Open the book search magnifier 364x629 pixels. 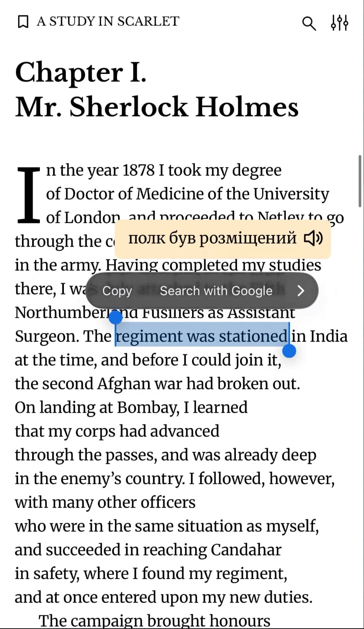coord(309,23)
